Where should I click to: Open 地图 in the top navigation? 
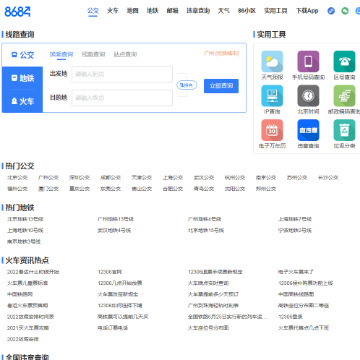point(133,11)
